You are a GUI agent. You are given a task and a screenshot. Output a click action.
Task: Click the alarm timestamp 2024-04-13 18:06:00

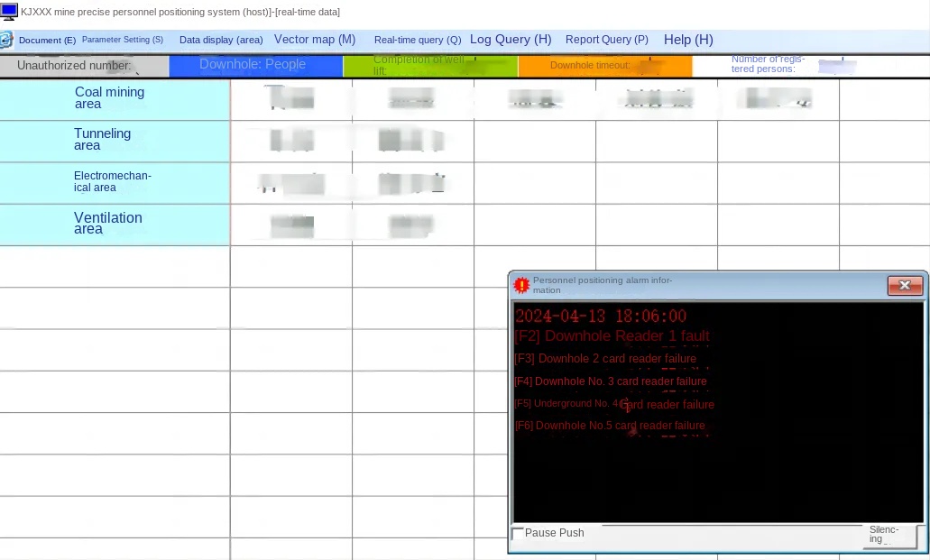(601, 316)
